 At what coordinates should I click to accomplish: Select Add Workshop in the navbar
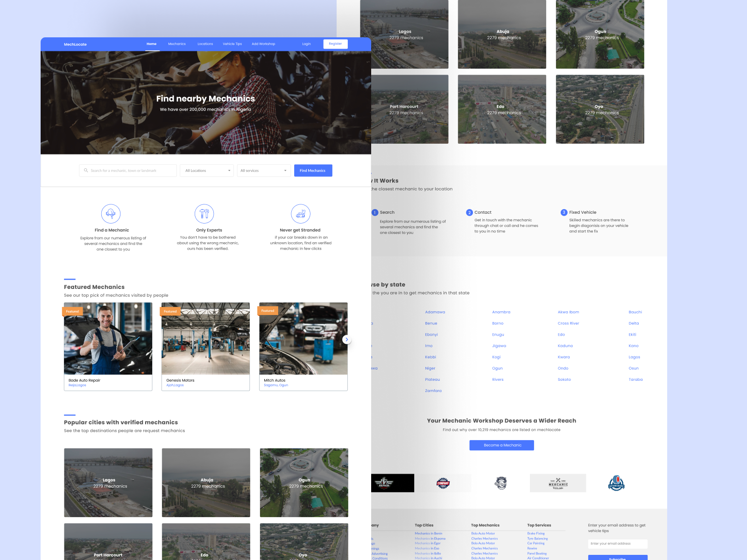[263, 44]
